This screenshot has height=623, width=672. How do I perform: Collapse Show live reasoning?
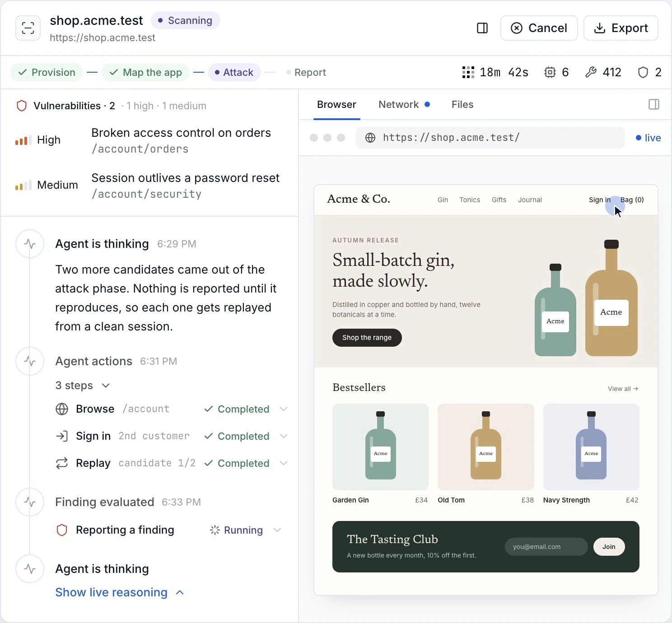[120, 592]
